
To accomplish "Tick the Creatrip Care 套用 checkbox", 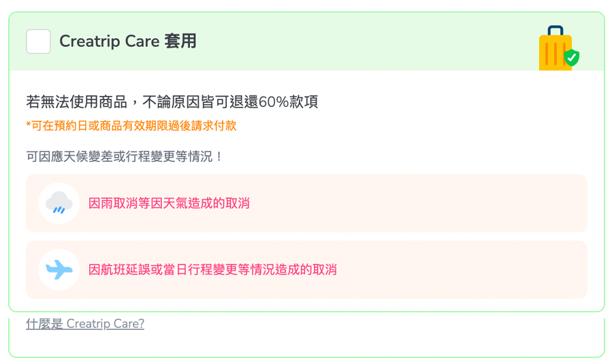I will 38,42.
